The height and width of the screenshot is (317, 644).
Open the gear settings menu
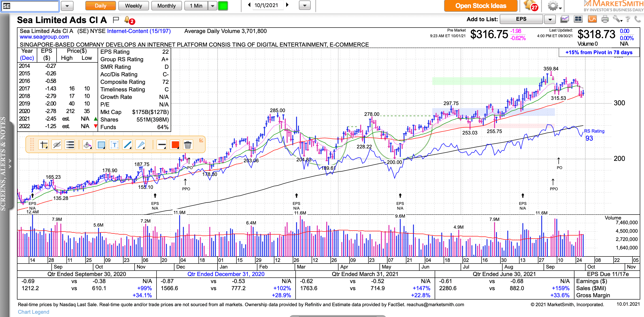554,6
